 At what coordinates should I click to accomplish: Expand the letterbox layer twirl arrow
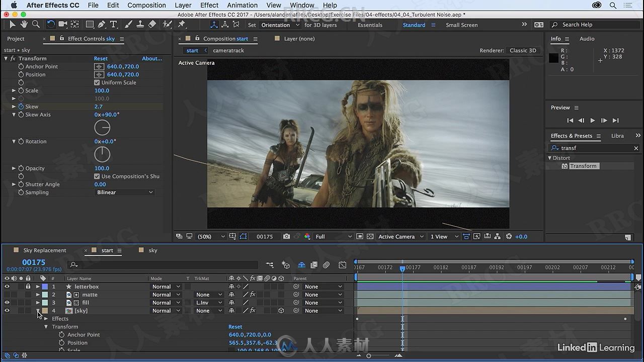tap(38, 287)
